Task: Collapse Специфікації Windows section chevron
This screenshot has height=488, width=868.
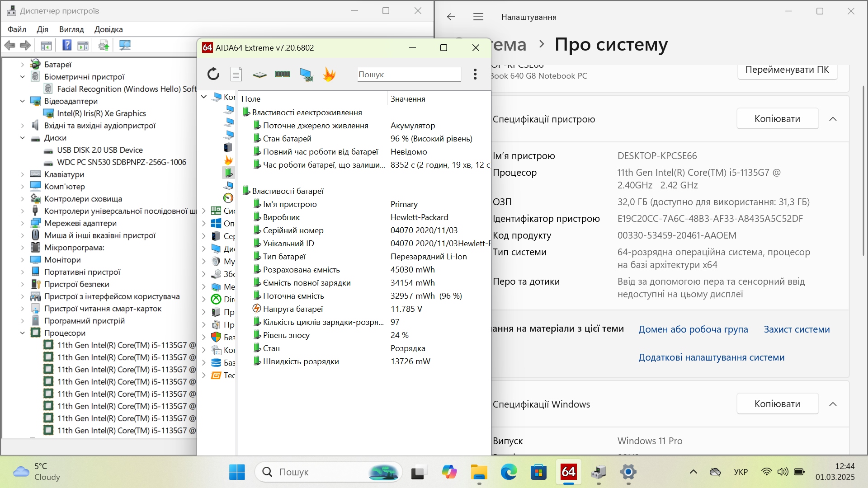Action: (833, 404)
